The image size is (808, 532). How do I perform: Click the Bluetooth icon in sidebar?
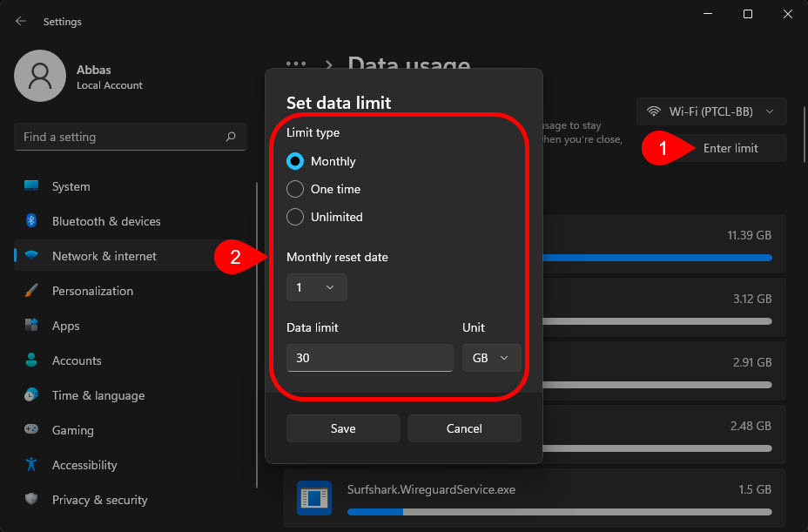(x=31, y=220)
